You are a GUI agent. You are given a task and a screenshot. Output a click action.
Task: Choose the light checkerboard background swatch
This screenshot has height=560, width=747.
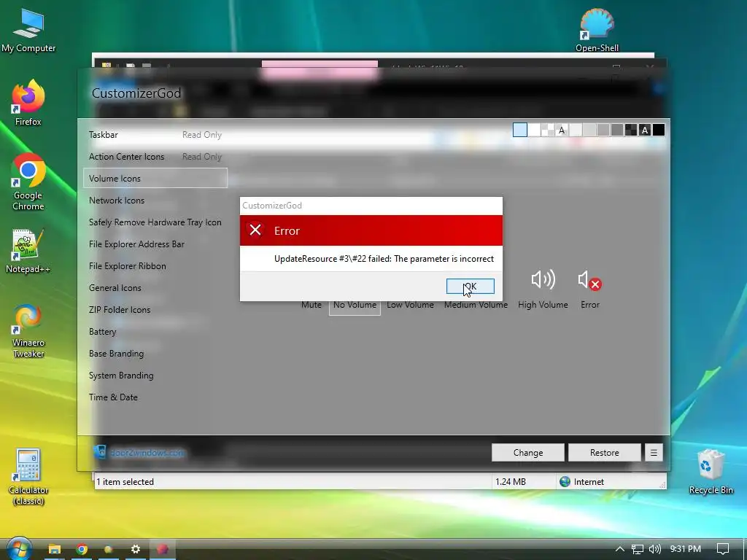[548, 130]
